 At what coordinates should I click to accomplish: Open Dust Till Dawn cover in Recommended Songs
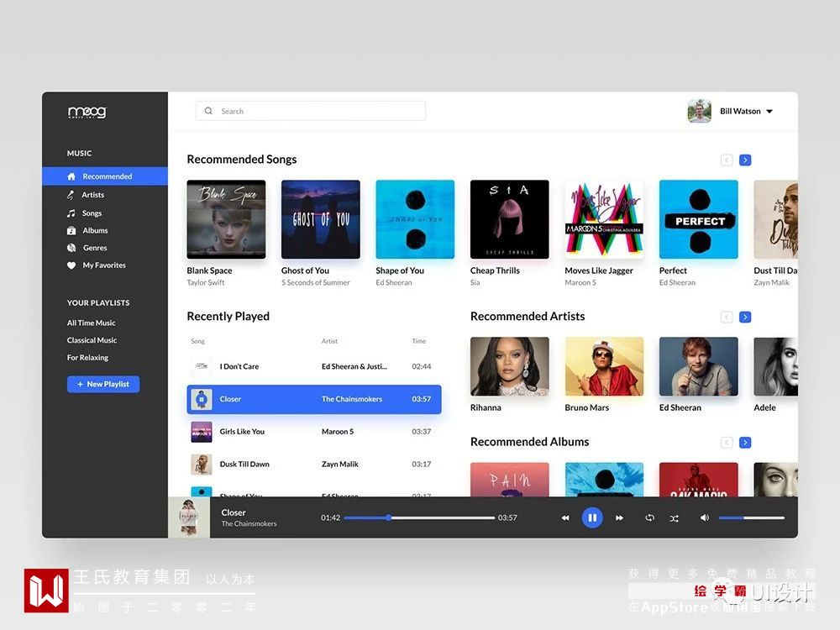pyautogui.click(x=775, y=219)
